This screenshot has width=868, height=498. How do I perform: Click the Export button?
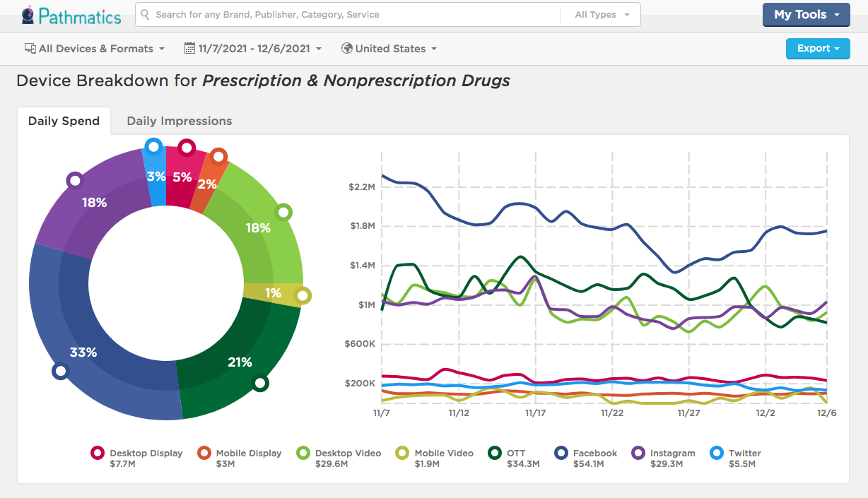(x=818, y=48)
